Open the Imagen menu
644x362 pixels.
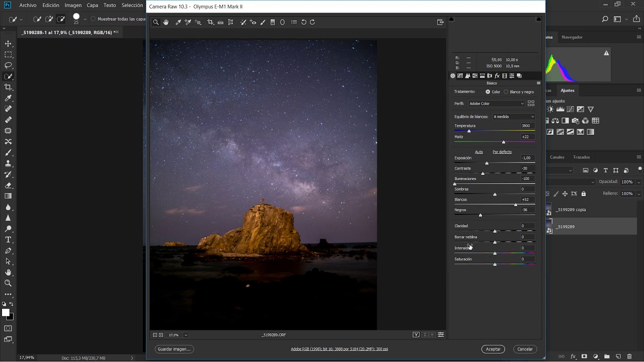73,6
